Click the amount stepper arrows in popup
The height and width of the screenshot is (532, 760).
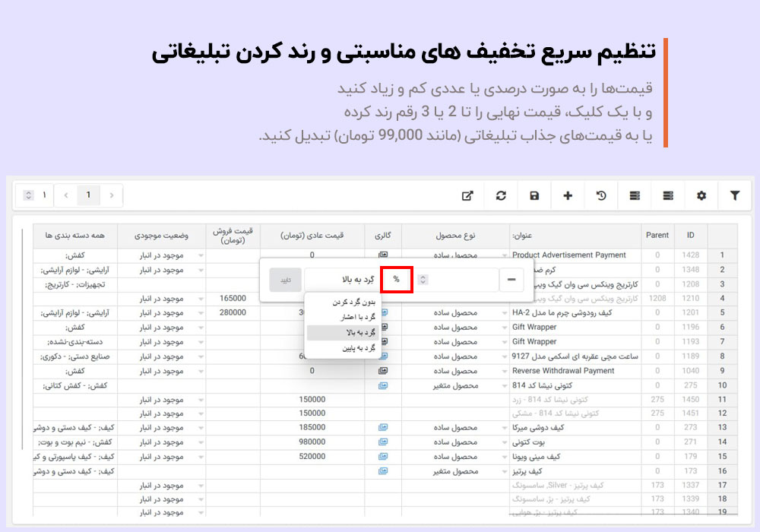[x=423, y=280]
